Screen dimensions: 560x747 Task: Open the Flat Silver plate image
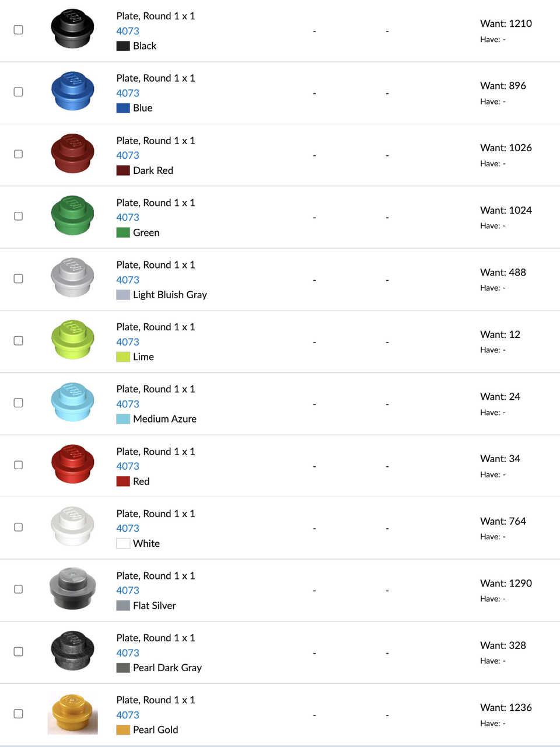click(x=72, y=589)
